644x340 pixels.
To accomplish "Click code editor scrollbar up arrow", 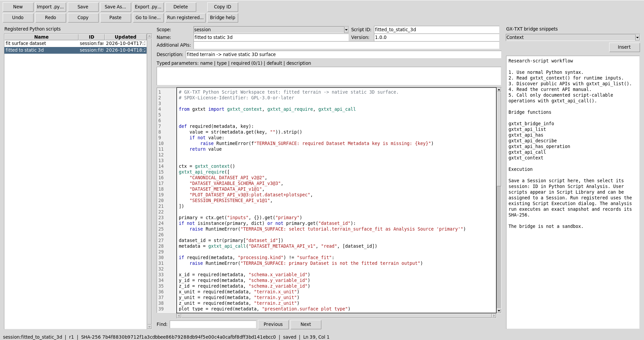I will tap(499, 90).
